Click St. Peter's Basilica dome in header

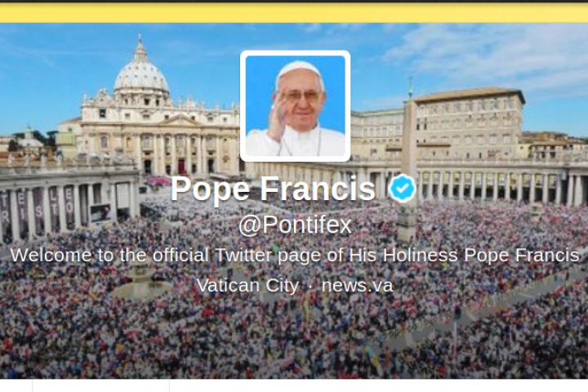tap(141, 75)
